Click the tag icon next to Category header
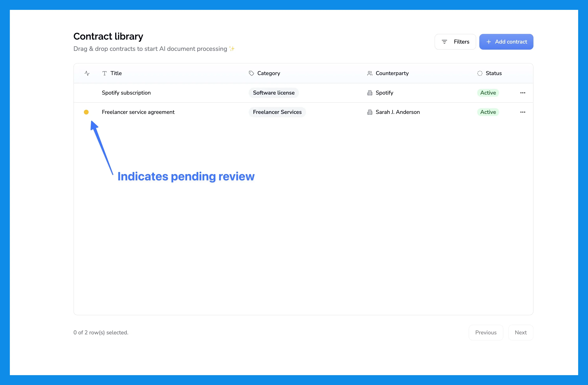This screenshot has height=385, width=588. click(x=251, y=73)
